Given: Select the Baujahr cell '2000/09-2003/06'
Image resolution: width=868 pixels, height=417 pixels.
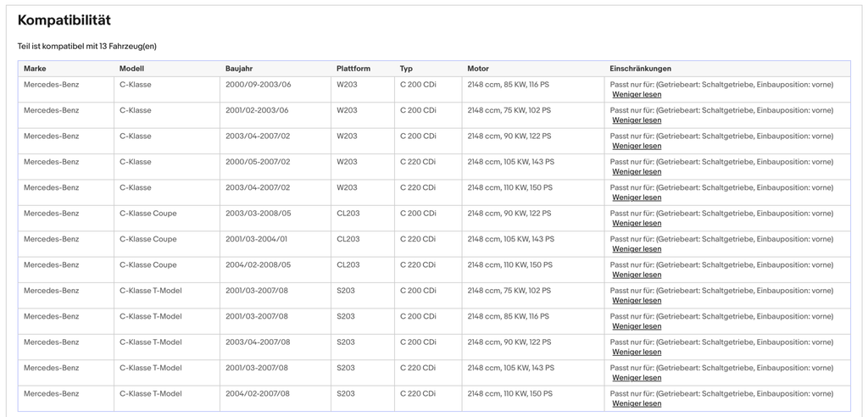Looking at the screenshot, I should [x=257, y=85].
